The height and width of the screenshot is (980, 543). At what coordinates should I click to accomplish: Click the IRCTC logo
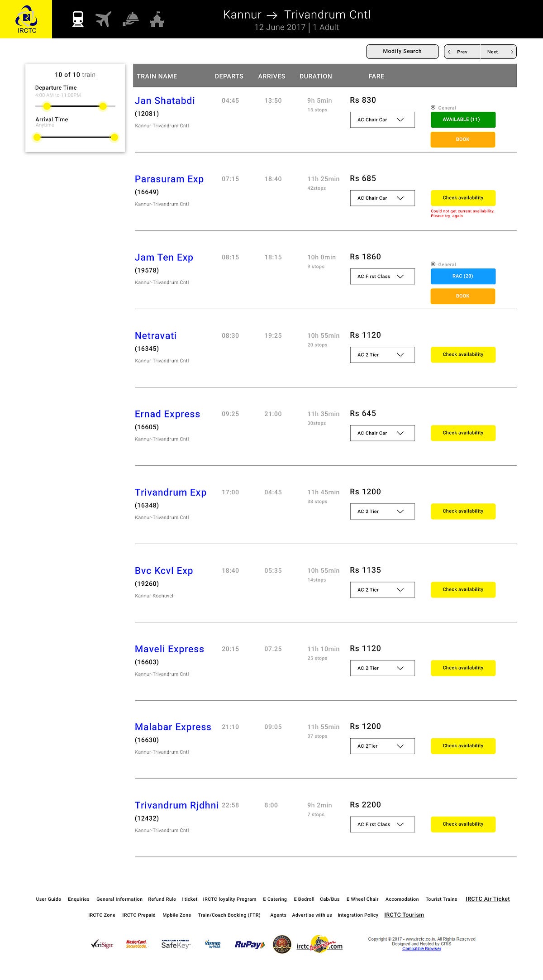[26, 19]
